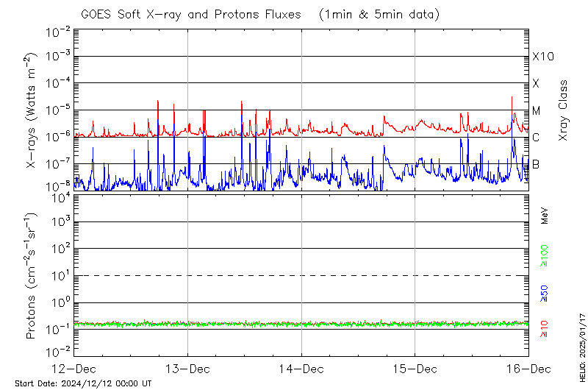Click the 'Xray Class' vertical label

click(x=564, y=110)
